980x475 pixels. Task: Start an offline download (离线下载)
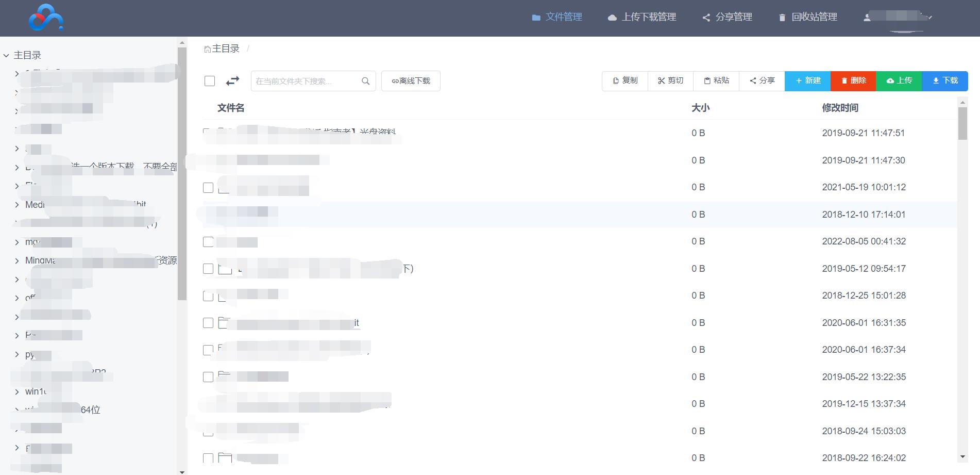coord(411,80)
